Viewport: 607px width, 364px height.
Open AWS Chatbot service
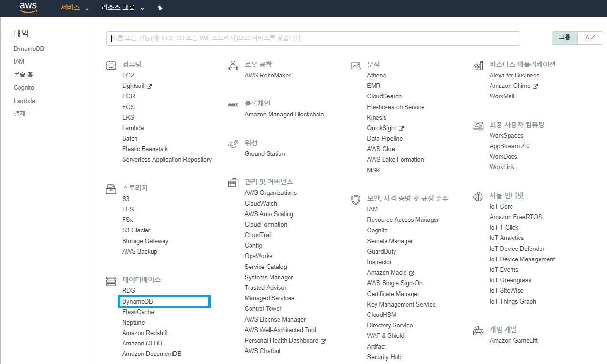click(x=263, y=351)
